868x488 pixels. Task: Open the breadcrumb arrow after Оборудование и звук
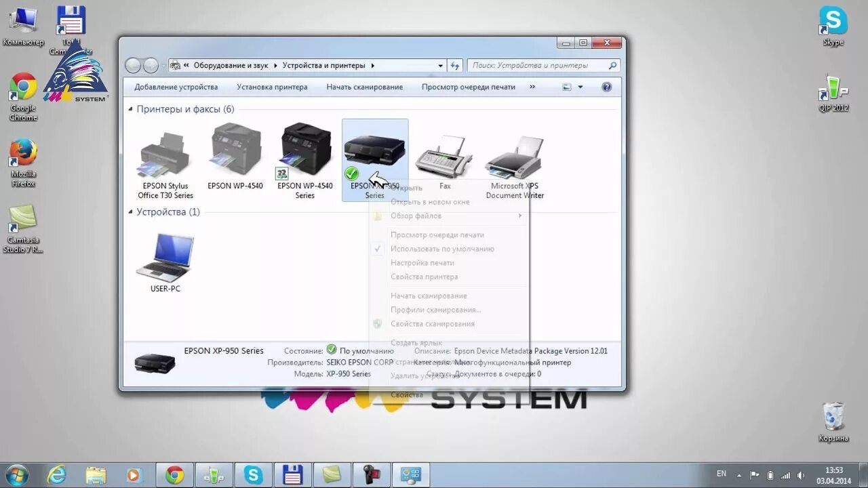point(275,66)
